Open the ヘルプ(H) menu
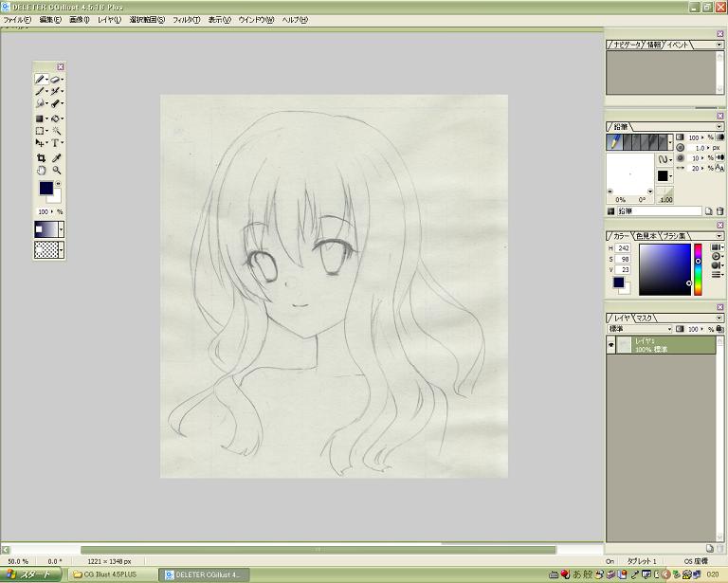 point(295,20)
